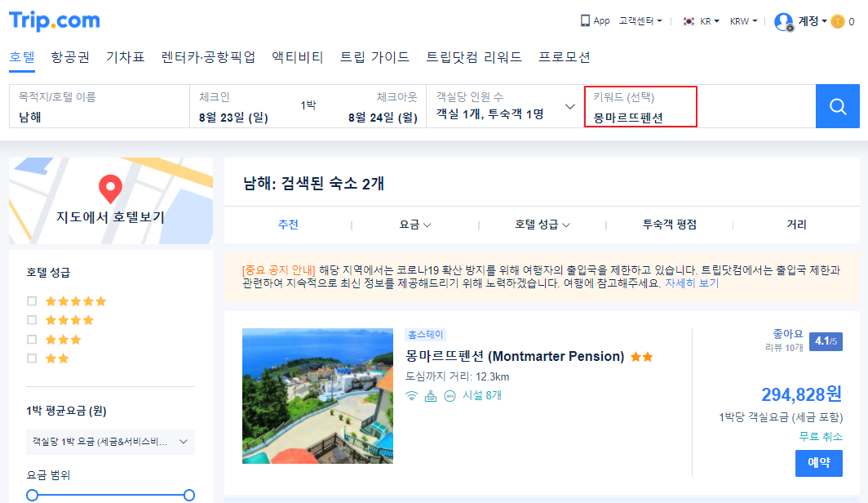Sort results by 거리
868x503 pixels.
[796, 225]
